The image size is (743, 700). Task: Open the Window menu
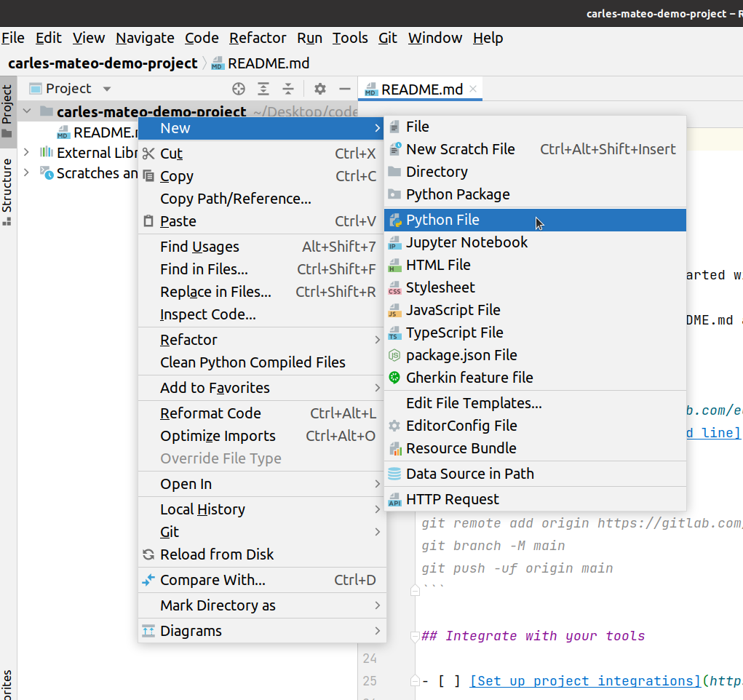pos(435,38)
